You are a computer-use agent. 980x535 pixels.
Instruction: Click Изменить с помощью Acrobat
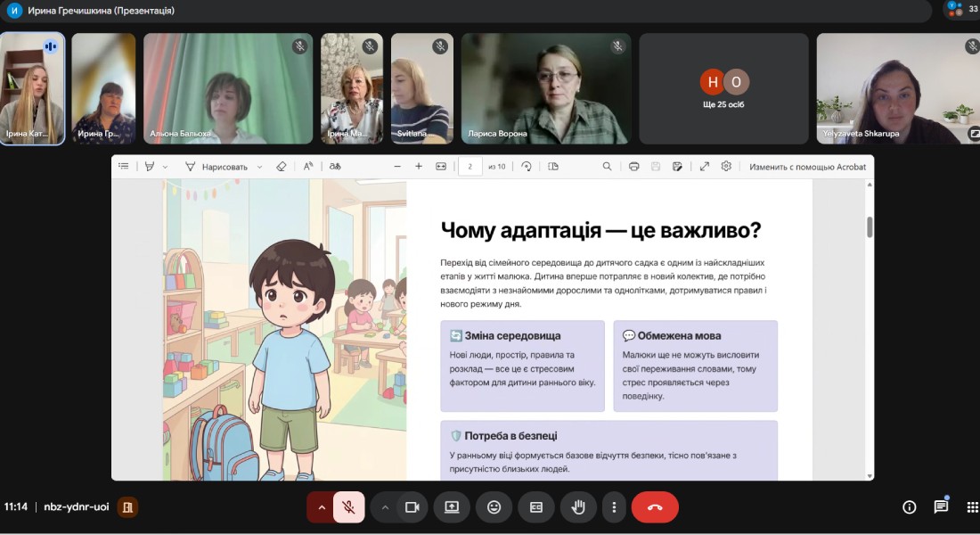pos(807,167)
